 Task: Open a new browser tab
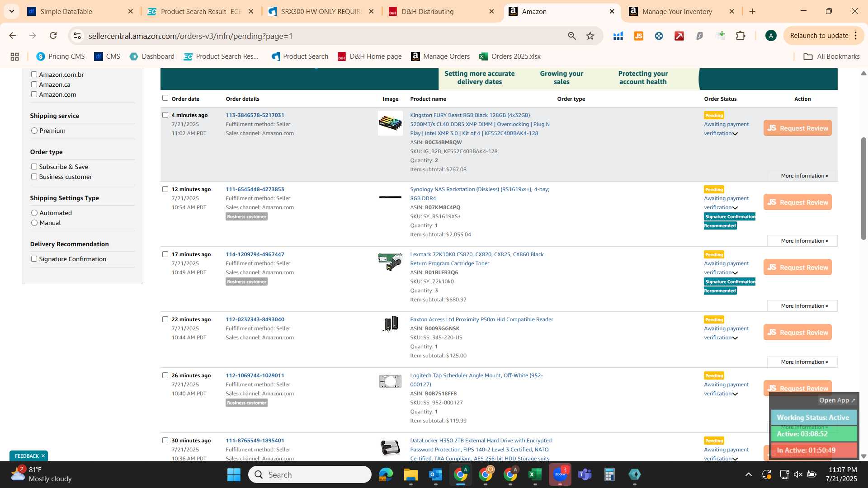pyautogui.click(x=752, y=11)
